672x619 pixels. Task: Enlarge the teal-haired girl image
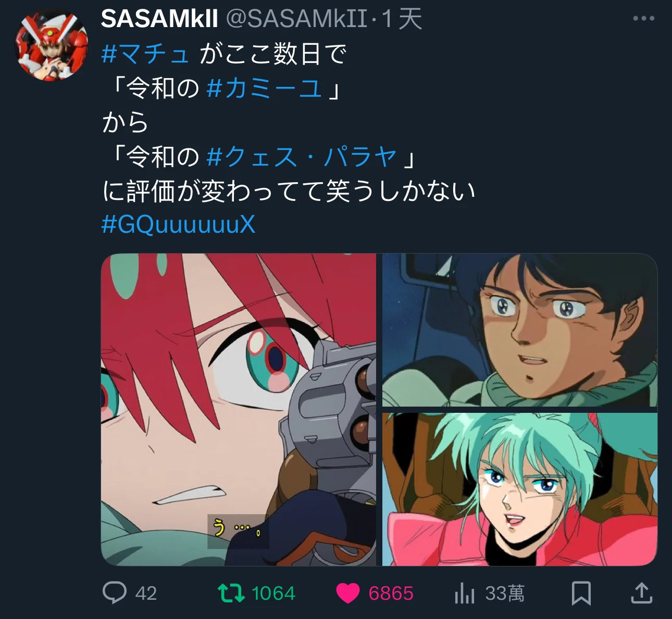(x=520, y=489)
